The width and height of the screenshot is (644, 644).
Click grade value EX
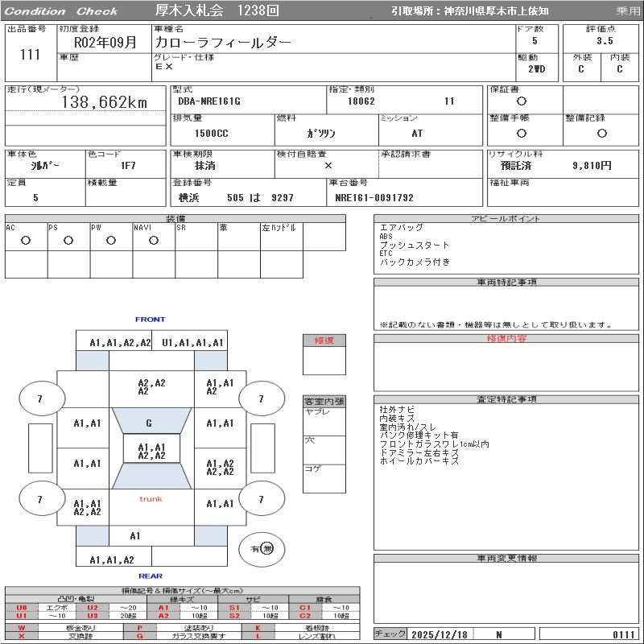coord(164,66)
